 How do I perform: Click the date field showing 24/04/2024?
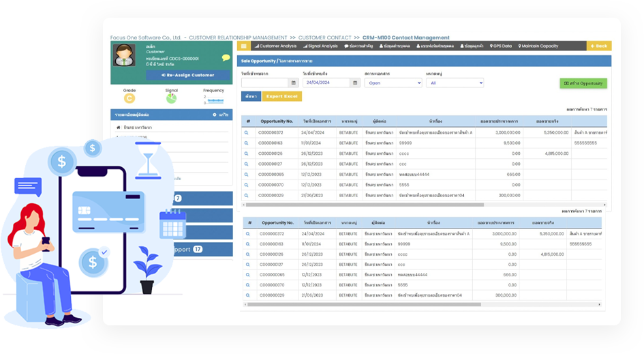[326, 83]
